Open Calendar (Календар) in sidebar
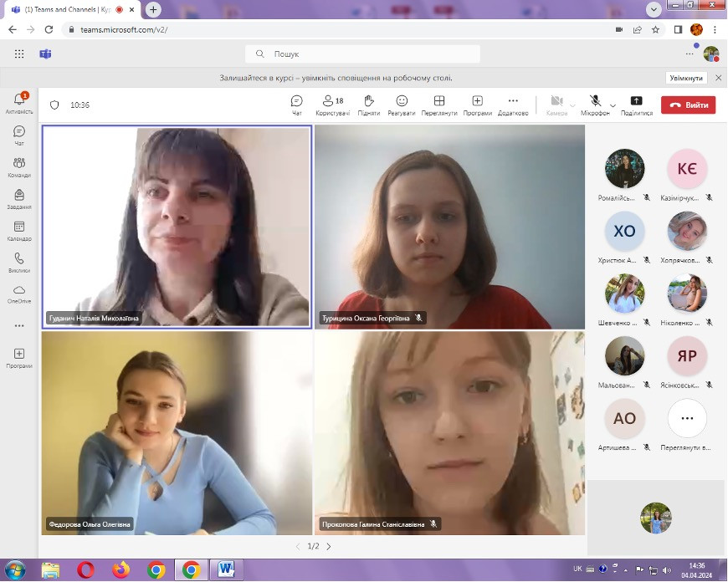This screenshot has width=728, height=582. pos(19,231)
